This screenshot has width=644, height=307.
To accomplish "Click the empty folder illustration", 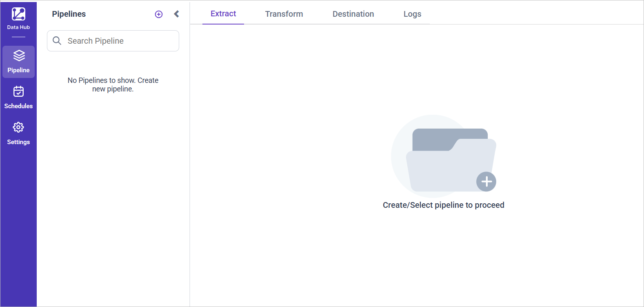I will click(447, 159).
